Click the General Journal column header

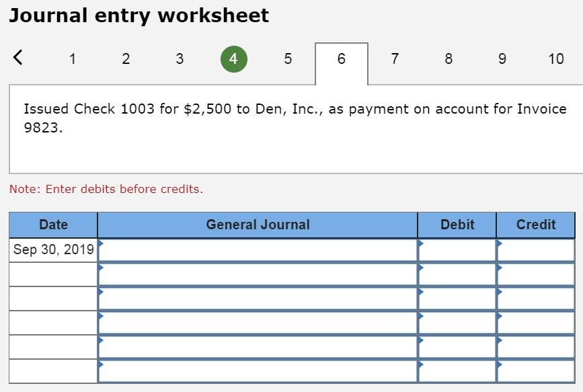pos(257,225)
